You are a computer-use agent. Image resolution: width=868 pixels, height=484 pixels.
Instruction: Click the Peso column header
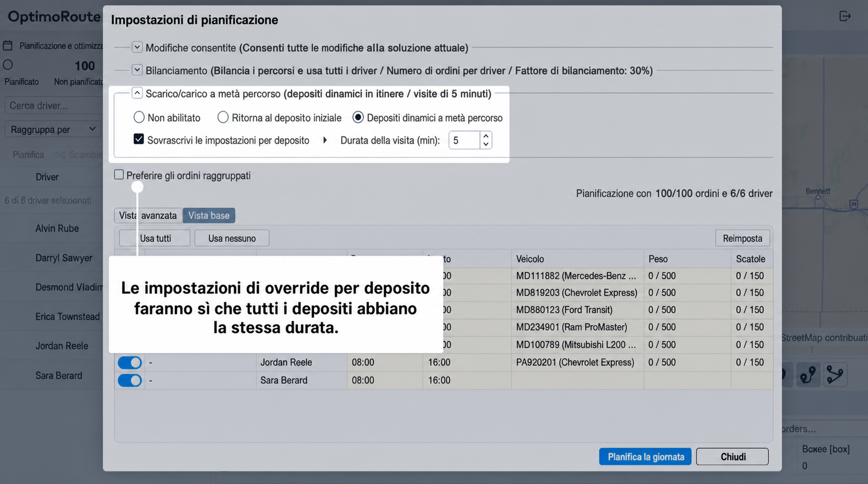click(687, 259)
